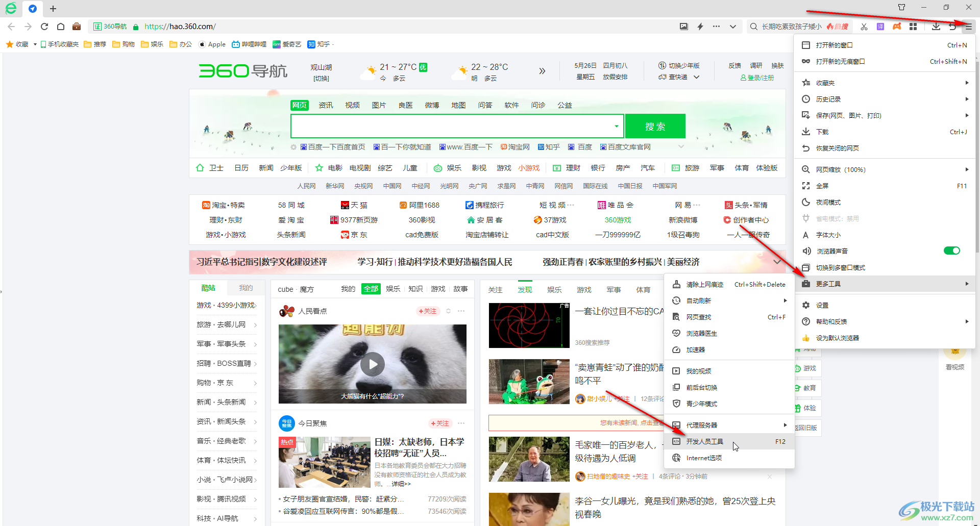Click the 切换少年版 link
980x526 pixels.
[679, 65]
